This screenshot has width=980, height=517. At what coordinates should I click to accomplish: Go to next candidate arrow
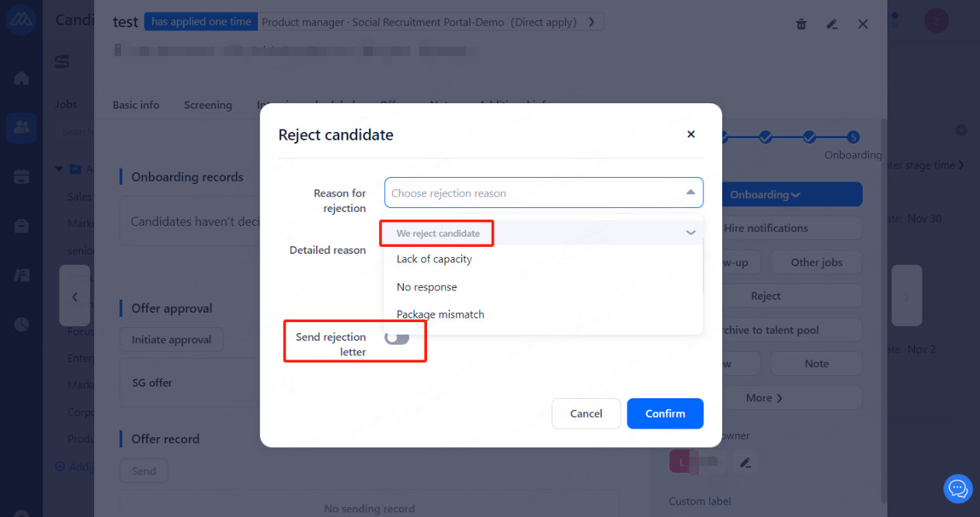906,296
